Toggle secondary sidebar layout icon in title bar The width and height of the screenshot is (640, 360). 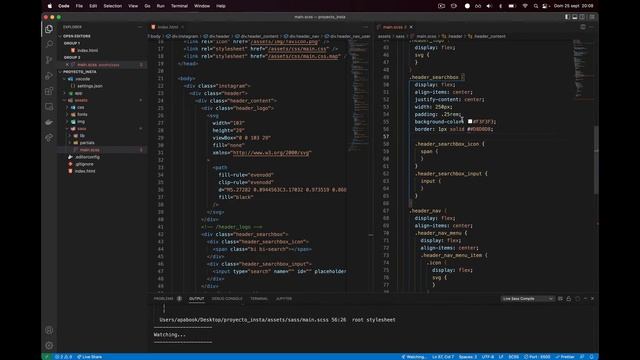pyautogui.click(x=582, y=17)
